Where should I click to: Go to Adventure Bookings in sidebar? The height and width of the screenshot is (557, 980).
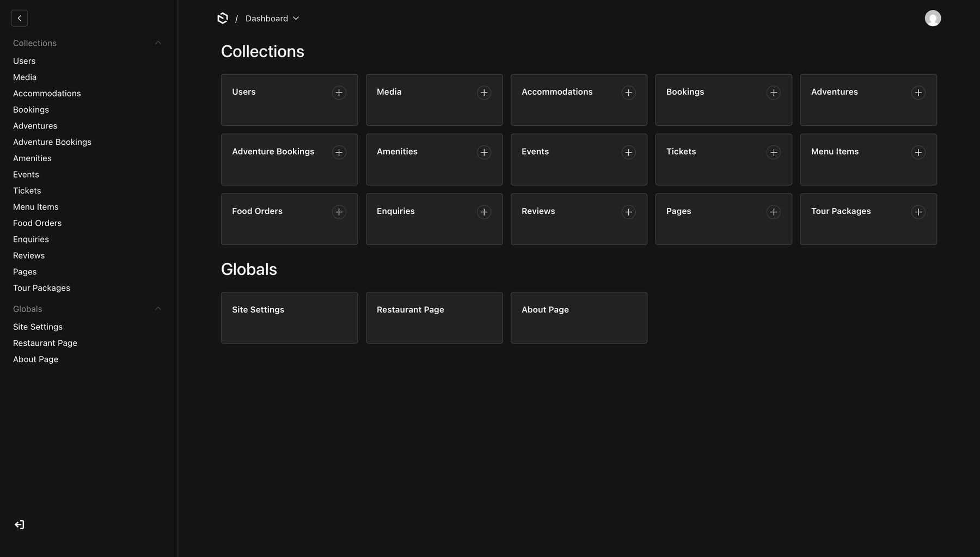(x=52, y=142)
